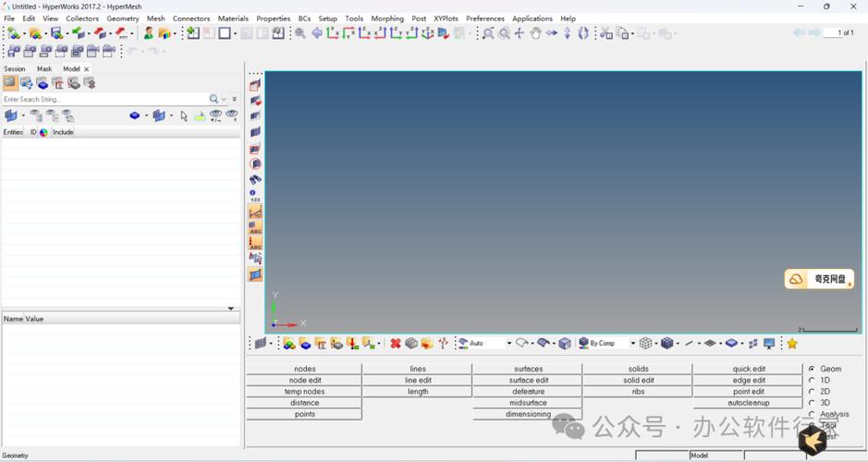Click the monitor display icon in bottom toolbar

pyautogui.click(x=769, y=344)
